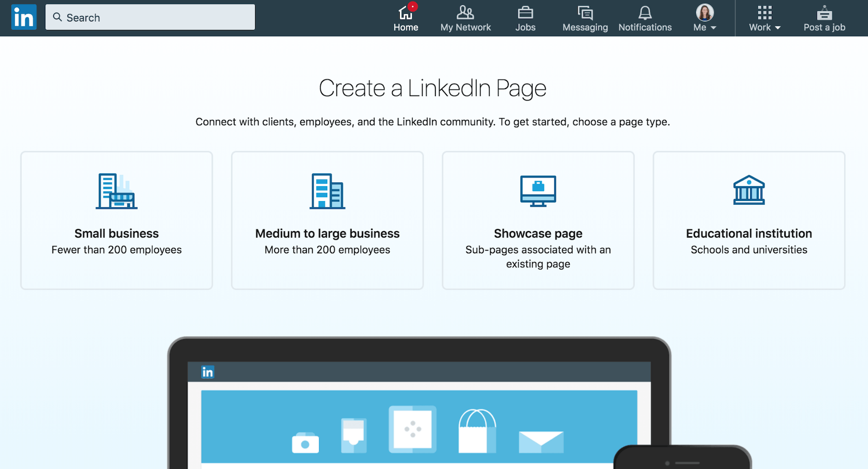
Task: Click the Work grid icon
Action: (765, 12)
